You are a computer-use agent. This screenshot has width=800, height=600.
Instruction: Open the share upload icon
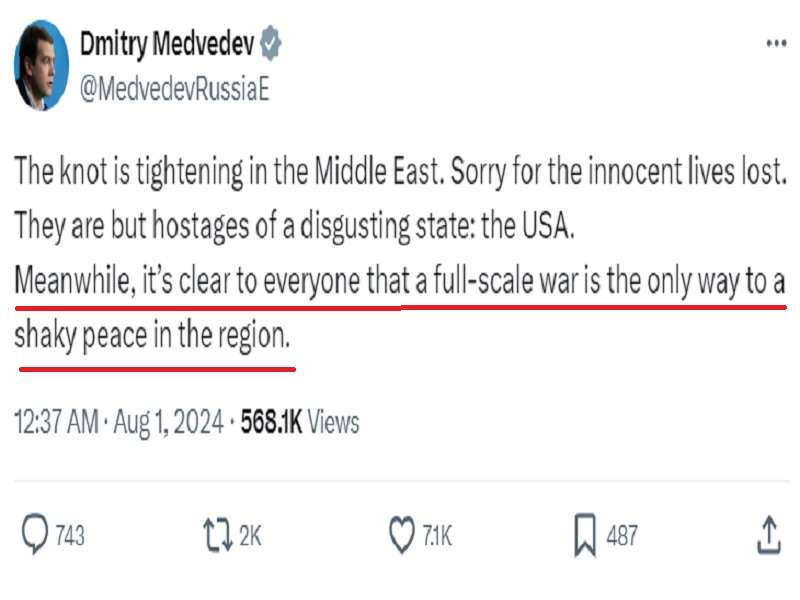(x=766, y=534)
